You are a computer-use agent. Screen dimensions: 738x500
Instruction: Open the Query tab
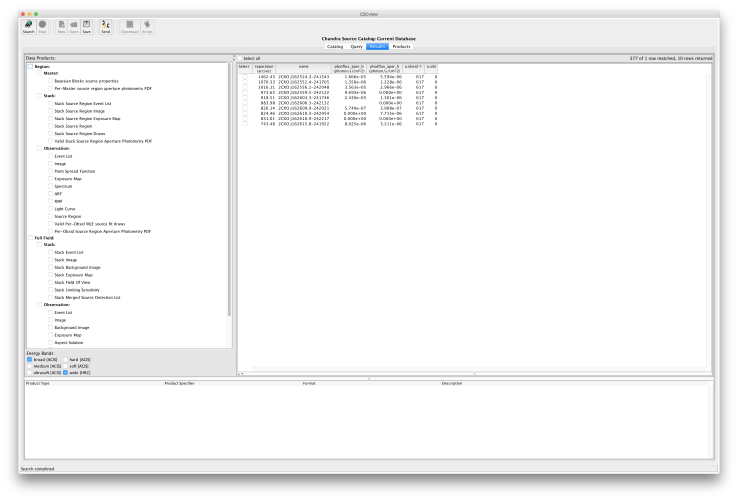coord(356,46)
